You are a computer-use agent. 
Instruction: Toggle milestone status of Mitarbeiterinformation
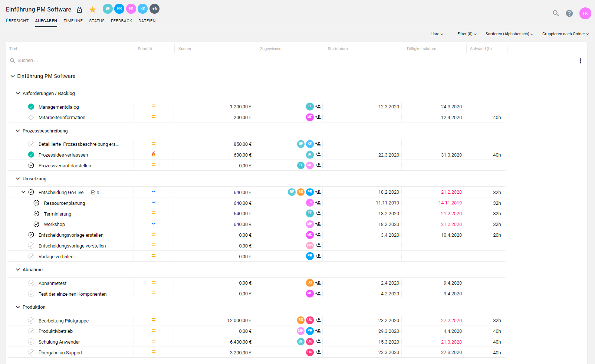pos(31,117)
